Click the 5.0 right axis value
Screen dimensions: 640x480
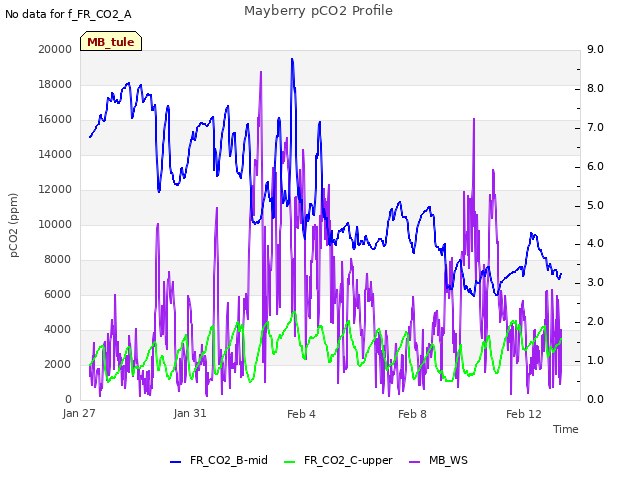pos(595,205)
